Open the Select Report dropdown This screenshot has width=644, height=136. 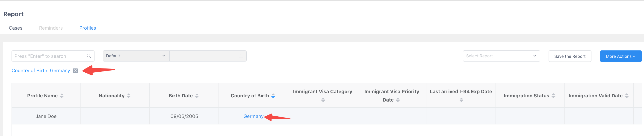pyautogui.click(x=501, y=56)
